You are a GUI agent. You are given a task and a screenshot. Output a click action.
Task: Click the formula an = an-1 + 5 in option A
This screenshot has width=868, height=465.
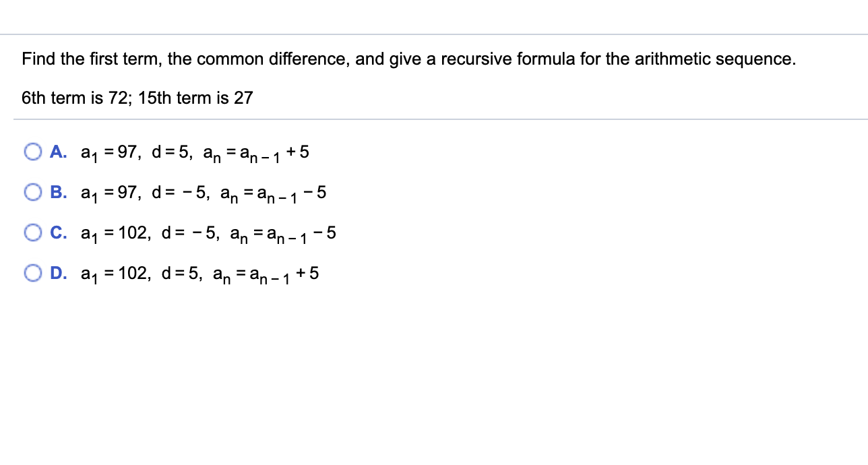(x=256, y=152)
